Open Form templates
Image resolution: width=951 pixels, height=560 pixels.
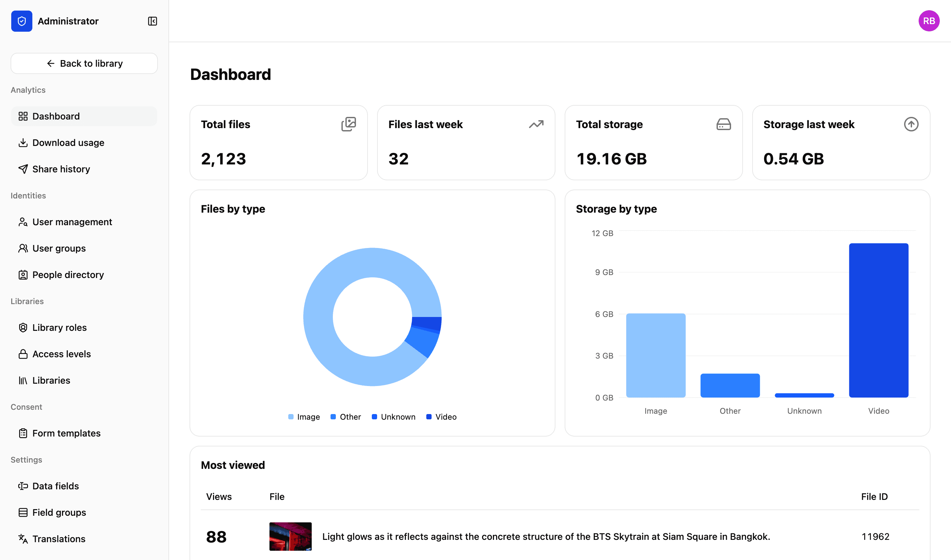click(x=84, y=433)
